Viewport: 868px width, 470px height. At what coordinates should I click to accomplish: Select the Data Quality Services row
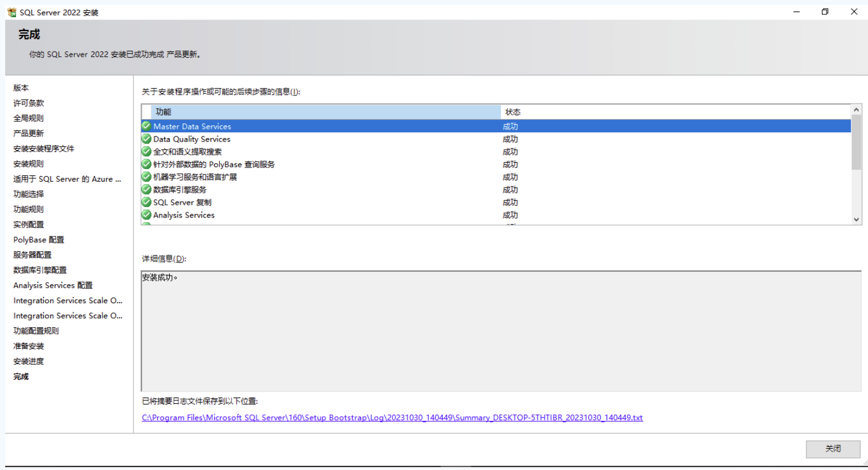tap(496, 139)
